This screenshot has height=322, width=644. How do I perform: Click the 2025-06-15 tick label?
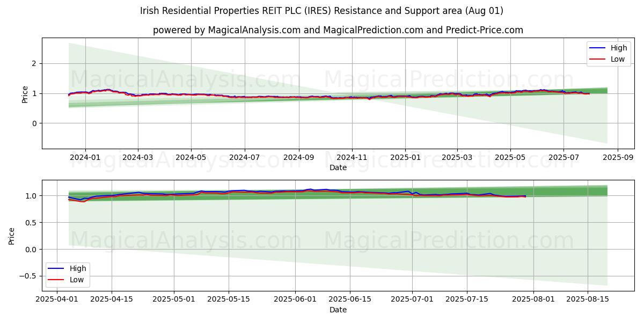tap(350, 299)
